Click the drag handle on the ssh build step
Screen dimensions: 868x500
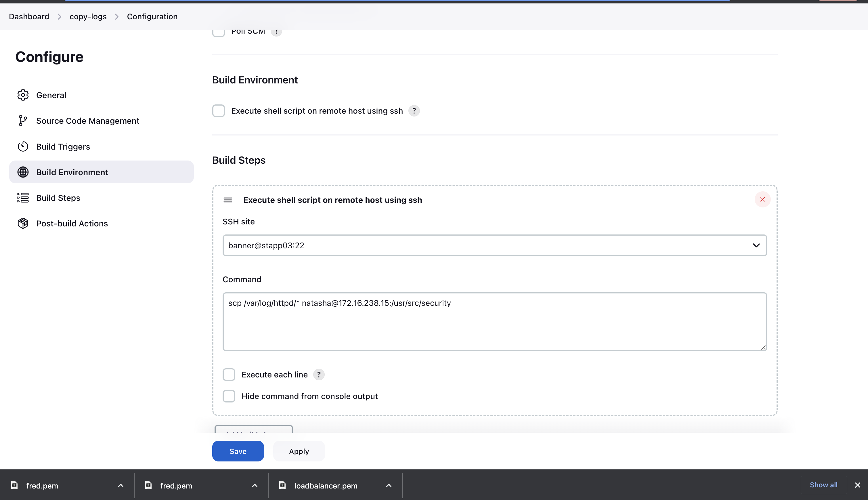click(228, 200)
